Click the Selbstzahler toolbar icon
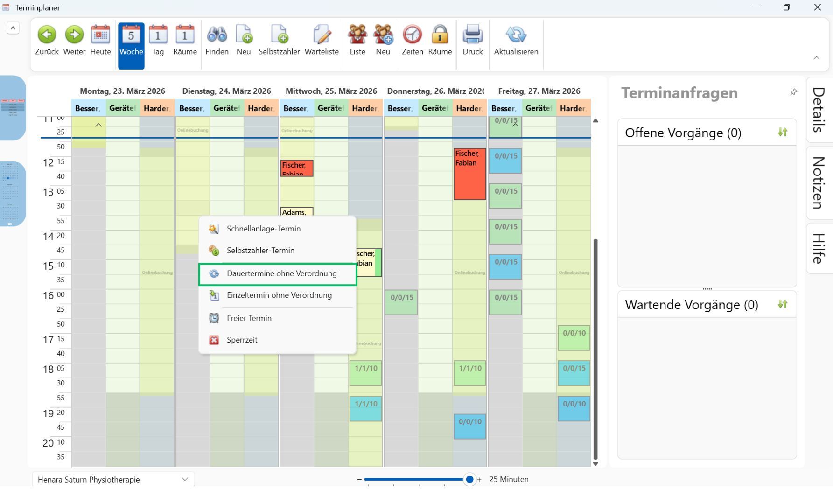Image resolution: width=833 pixels, height=504 pixels. (x=279, y=41)
